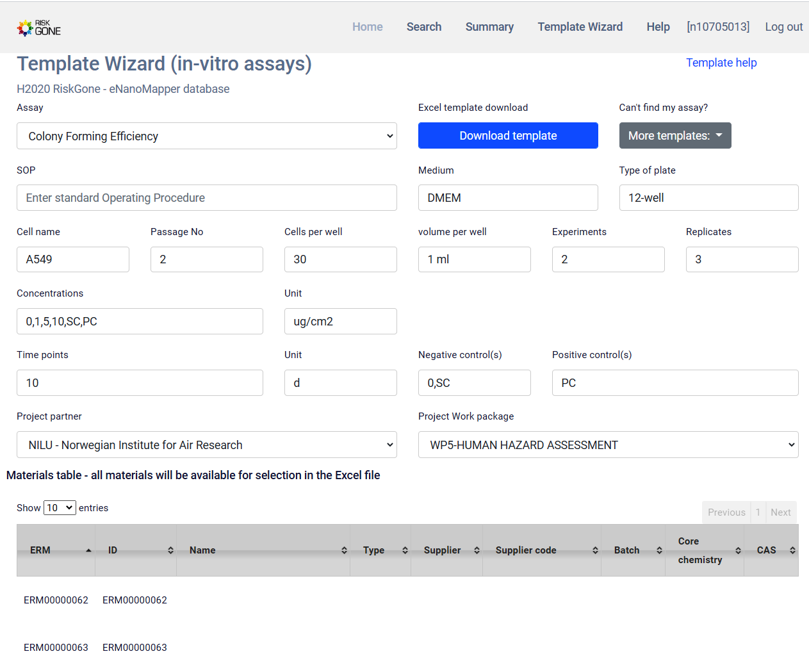Sort materials by Batch column
Viewport: 809px width, 672px height.
632,550
